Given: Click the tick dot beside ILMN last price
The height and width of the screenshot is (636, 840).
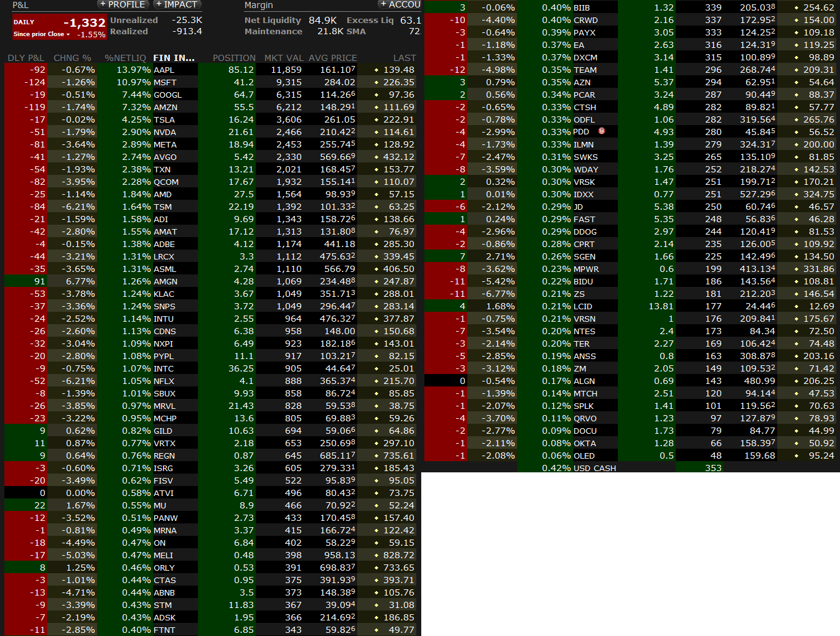Looking at the screenshot, I should pos(796,144).
